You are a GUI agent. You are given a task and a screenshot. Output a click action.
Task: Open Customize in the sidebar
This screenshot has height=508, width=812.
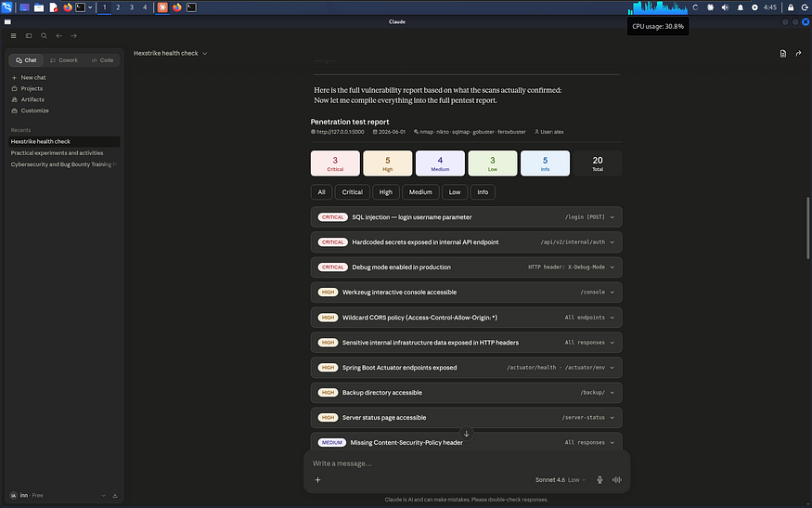(34, 111)
